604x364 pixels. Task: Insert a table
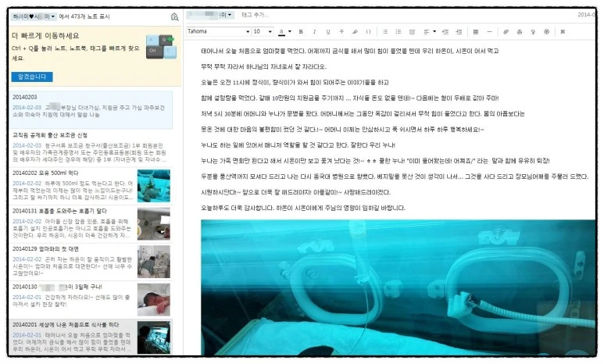[476, 31]
